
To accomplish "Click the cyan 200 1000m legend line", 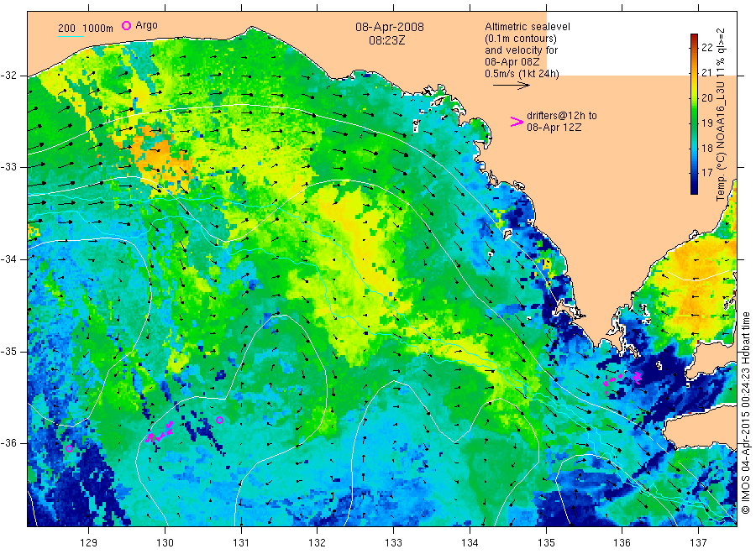I will 71,36.
